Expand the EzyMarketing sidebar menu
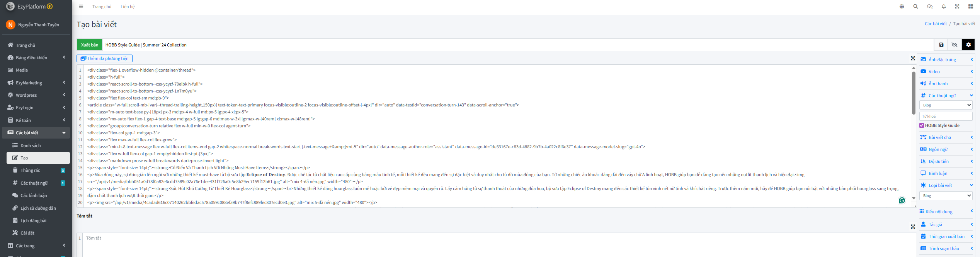This screenshot has width=980, height=257. [36, 83]
